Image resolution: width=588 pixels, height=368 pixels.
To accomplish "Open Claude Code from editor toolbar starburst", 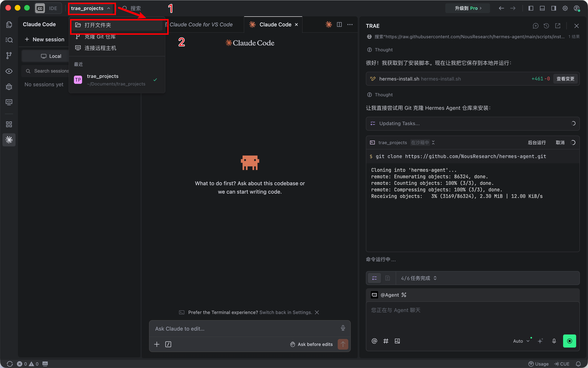I will pyautogui.click(x=329, y=25).
